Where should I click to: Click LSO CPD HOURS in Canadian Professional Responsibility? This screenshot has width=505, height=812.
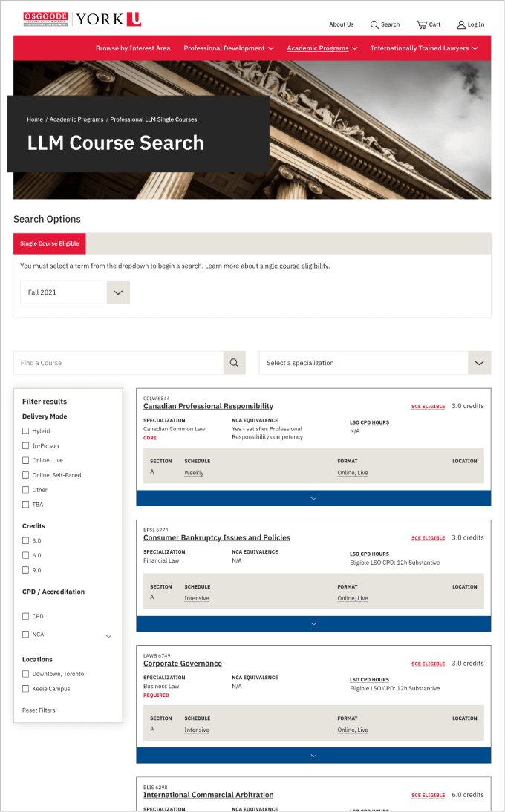click(x=369, y=422)
